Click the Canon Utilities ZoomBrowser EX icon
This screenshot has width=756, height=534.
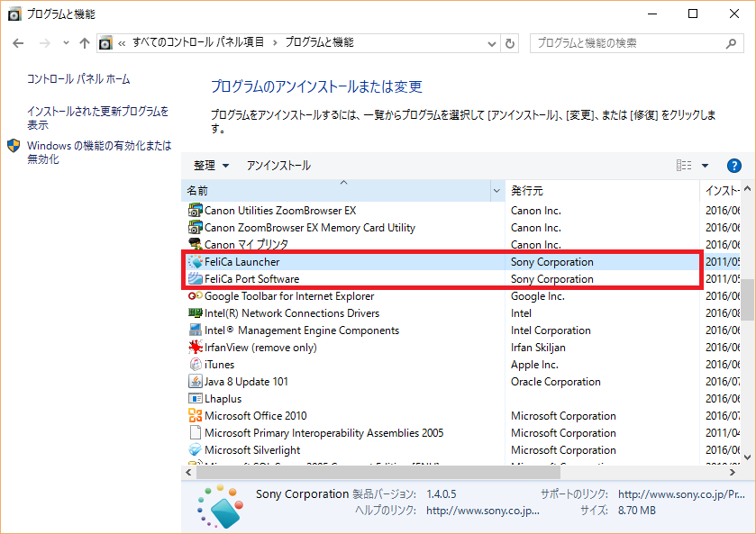point(196,211)
